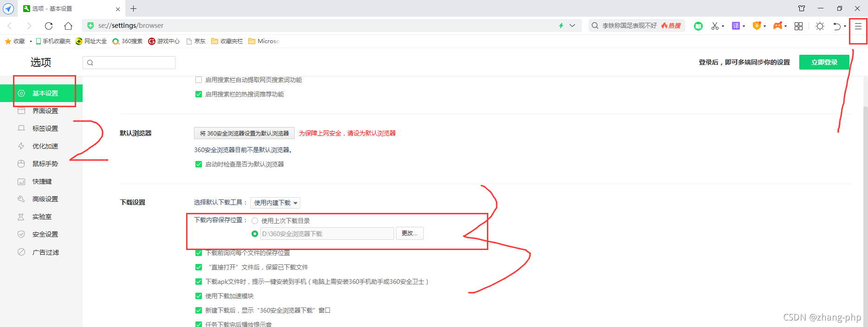Screen dimensions: 868x327
Task: Open the browser main menu (hamburger icon)
Action: pyautogui.click(x=858, y=26)
